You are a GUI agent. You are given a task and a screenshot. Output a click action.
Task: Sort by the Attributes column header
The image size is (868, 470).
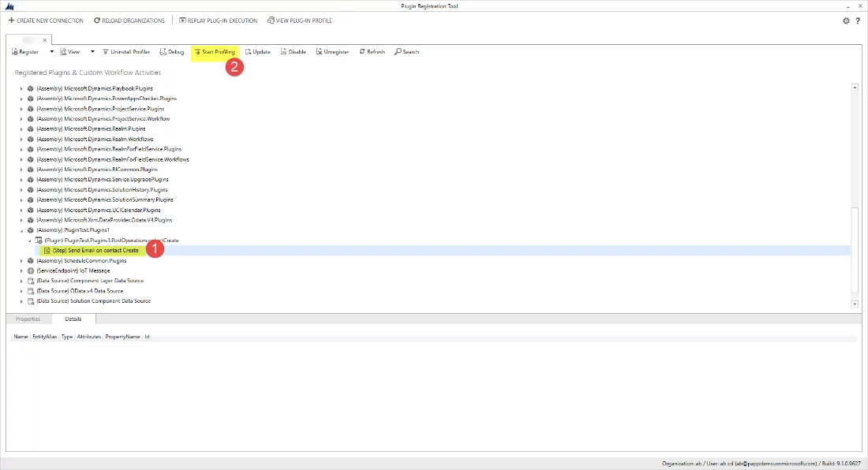click(89, 337)
